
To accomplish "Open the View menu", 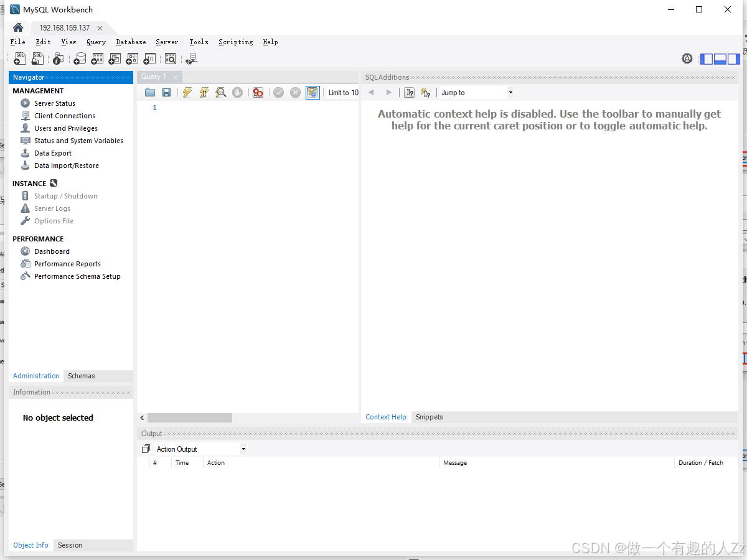I will click(x=68, y=42).
